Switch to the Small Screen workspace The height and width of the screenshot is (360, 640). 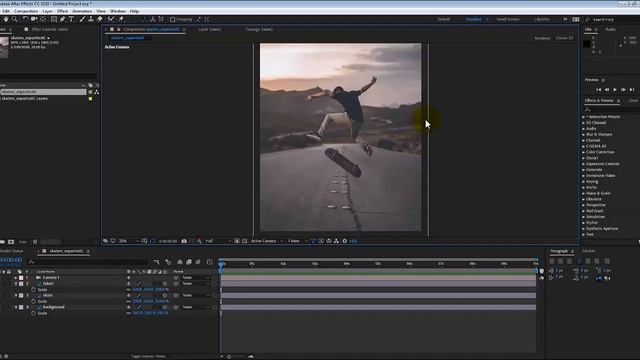point(508,19)
